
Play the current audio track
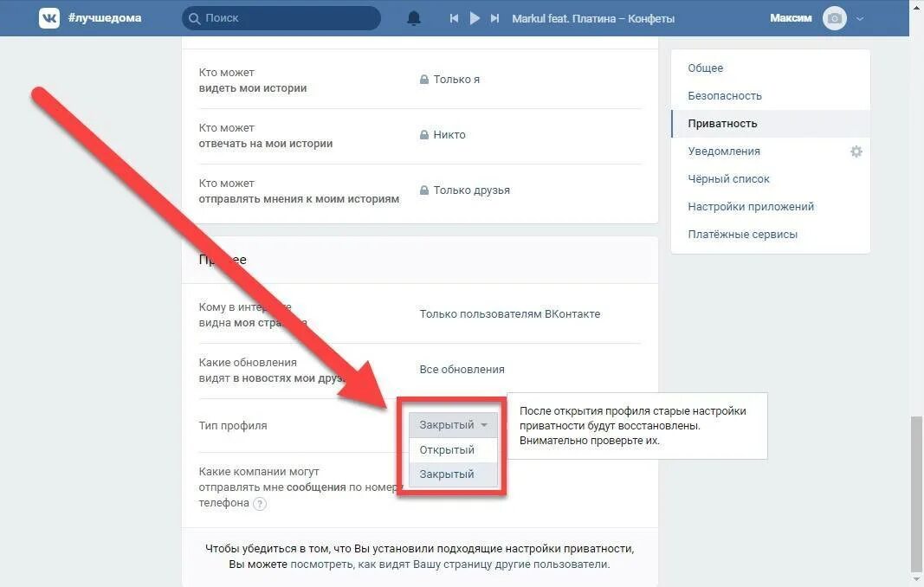tap(475, 18)
